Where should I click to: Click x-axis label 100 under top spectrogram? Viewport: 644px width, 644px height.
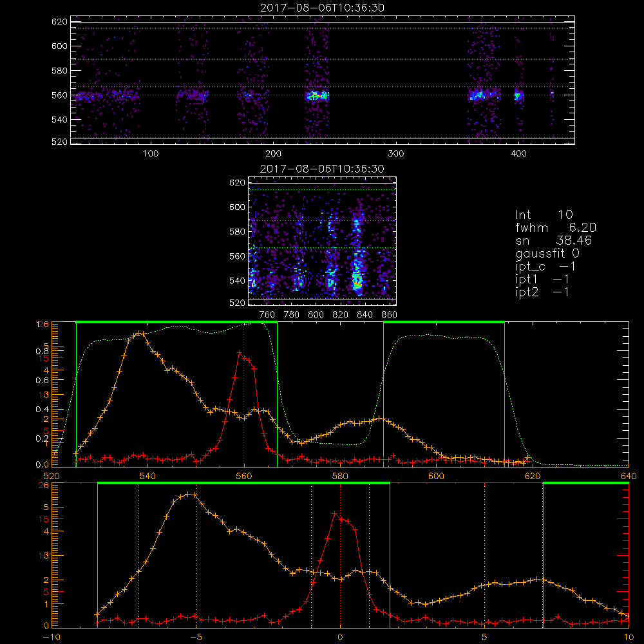(151, 154)
